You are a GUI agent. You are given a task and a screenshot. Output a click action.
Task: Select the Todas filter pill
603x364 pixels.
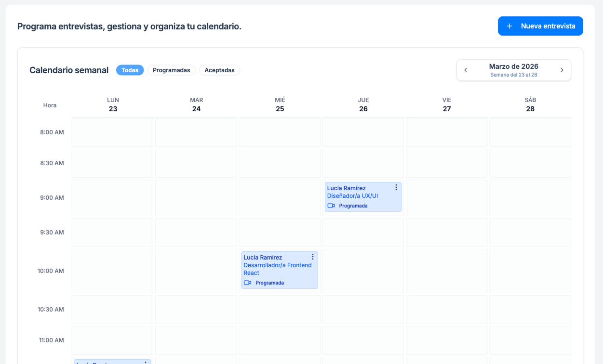coord(130,70)
